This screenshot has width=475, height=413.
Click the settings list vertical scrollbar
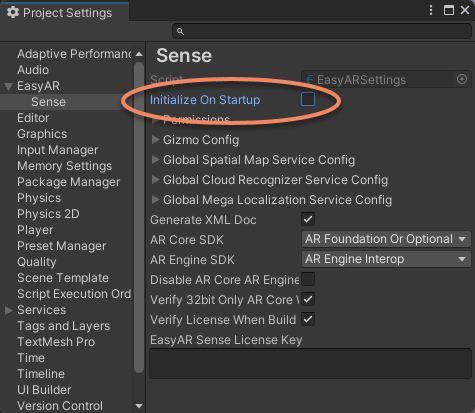point(139,217)
